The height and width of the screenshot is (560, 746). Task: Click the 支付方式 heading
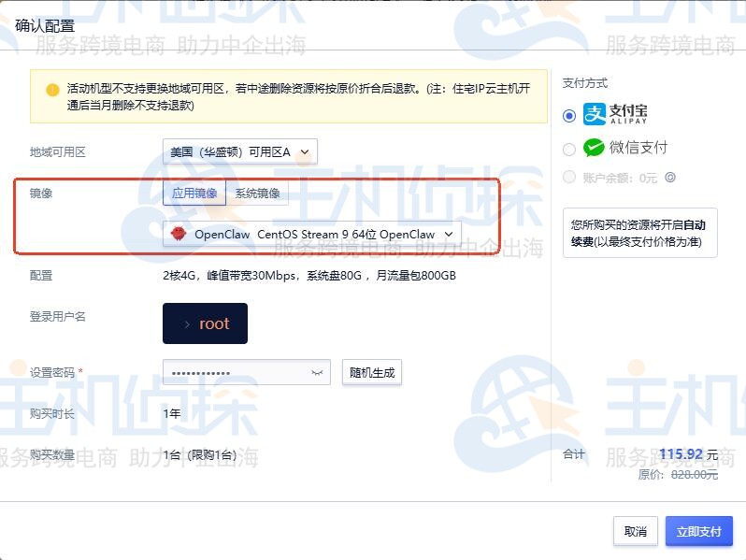point(584,83)
